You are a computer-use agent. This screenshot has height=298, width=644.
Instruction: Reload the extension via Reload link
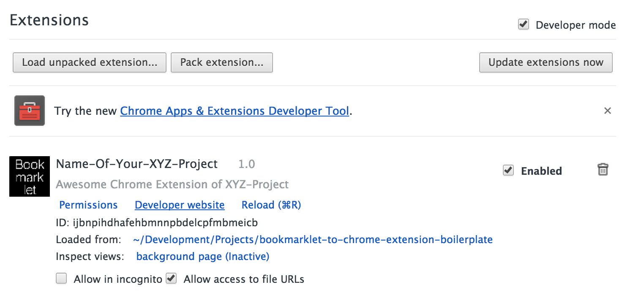(x=271, y=205)
